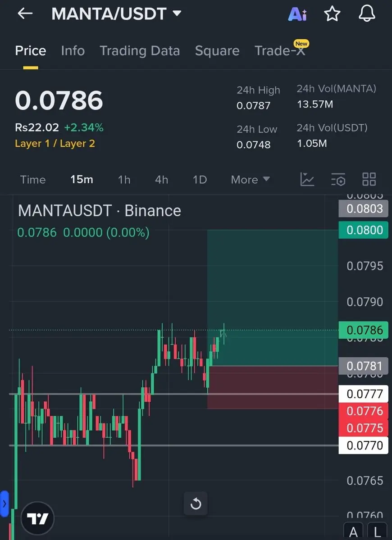The image size is (392, 540).
Task: Open the Trading Data tab
Action: (x=140, y=51)
